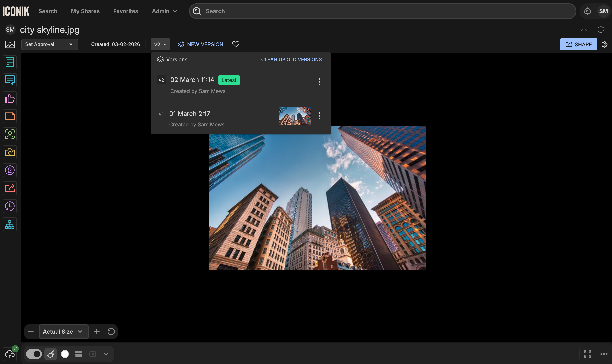Add city skyline.jpg to favorites with heart
This screenshot has width=612, height=364.
(x=236, y=44)
